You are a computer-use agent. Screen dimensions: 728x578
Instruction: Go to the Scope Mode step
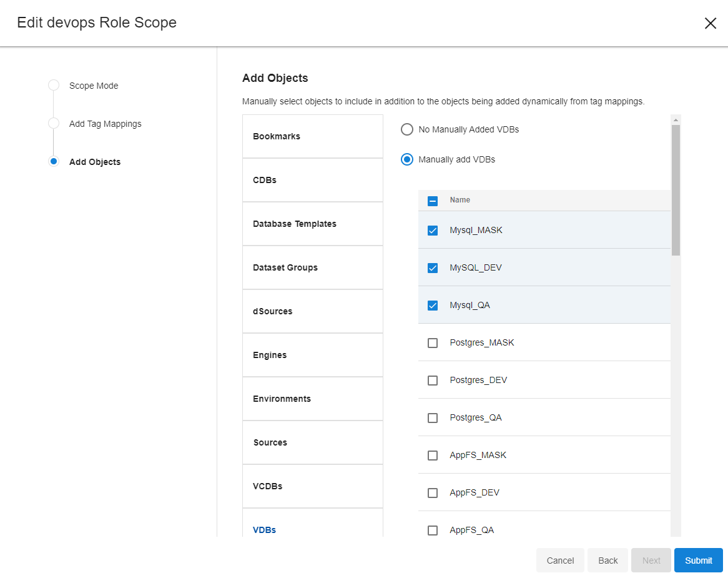(x=93, y=86)
